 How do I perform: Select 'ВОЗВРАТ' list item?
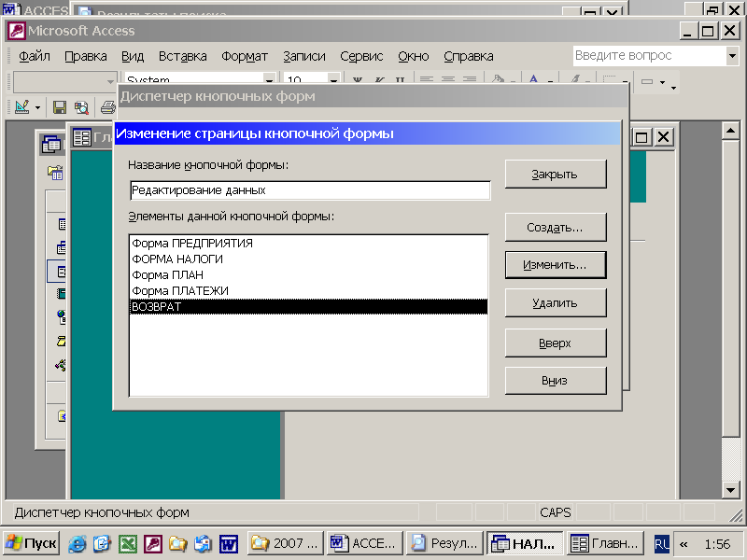(309, 307)
